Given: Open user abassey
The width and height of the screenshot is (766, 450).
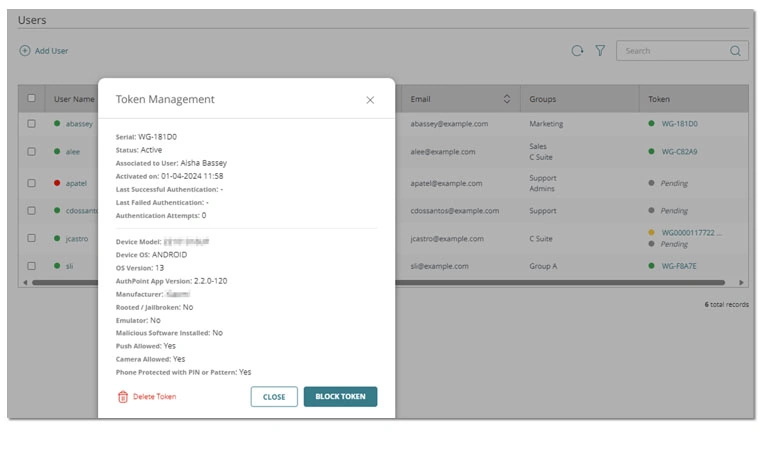Looking at the screenshot, I should tap(79, 124).
